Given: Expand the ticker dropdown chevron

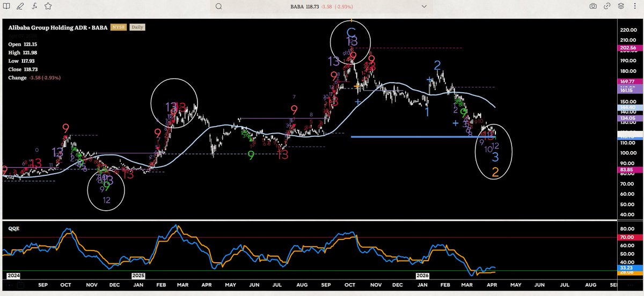Looking at the screenshot, I should point(425,6).
